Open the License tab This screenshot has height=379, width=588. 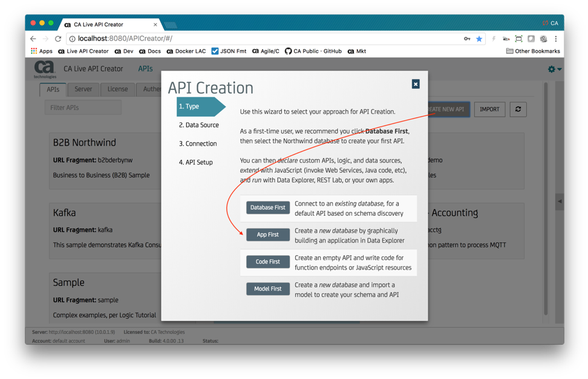pyautogui.click(x=117, y=89)
